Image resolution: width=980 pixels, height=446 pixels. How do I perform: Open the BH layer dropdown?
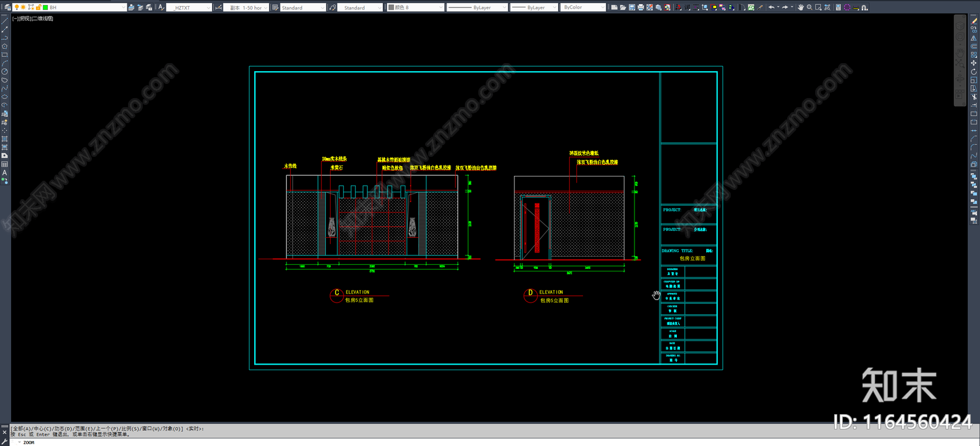[123, 7]
